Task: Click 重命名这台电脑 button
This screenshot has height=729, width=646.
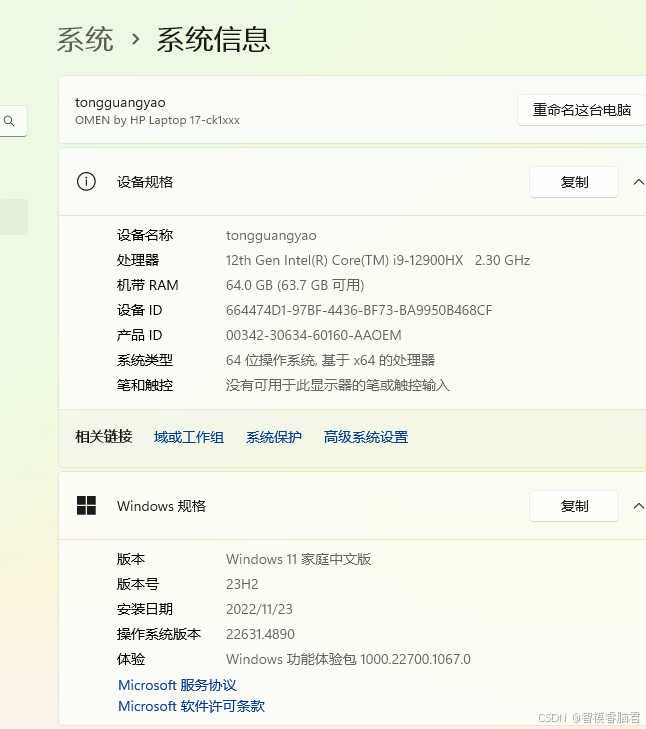Action: 581,110
